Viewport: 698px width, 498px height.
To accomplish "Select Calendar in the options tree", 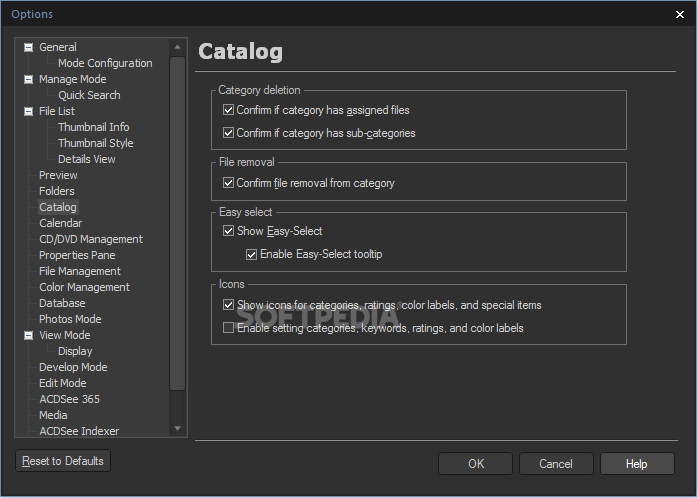I will coord(61,223).
